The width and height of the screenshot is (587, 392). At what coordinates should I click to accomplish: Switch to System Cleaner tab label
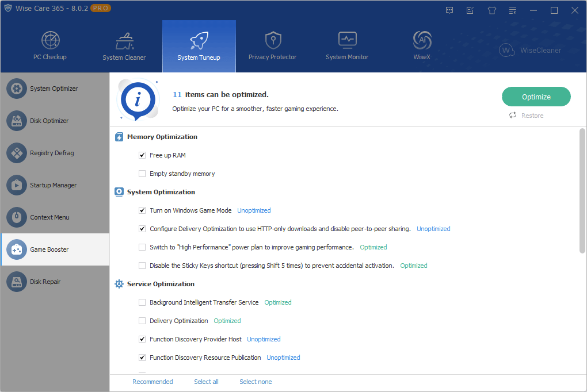click(124, 57)
